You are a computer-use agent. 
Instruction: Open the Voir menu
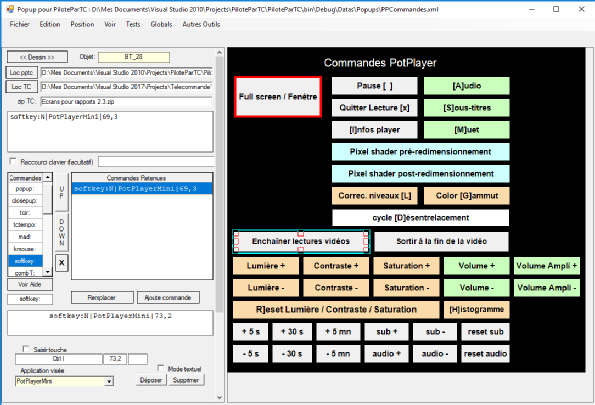(x=110, y=24)
